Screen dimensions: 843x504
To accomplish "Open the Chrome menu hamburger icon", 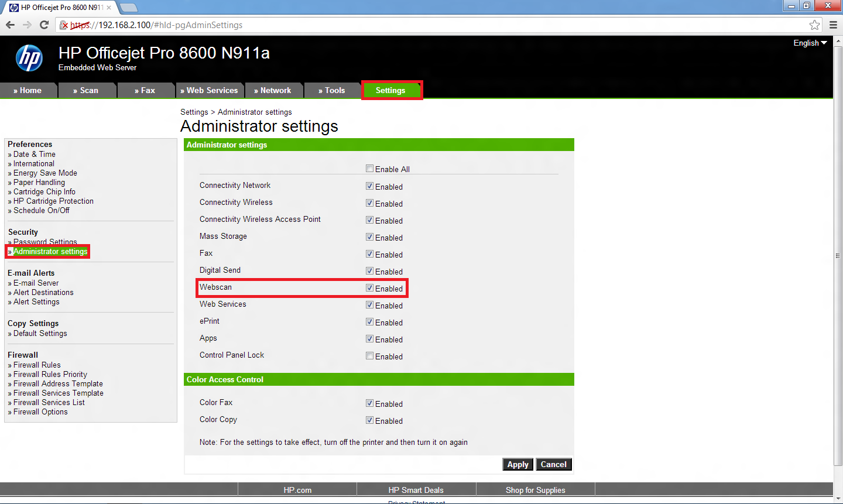I will click(833, 25).
